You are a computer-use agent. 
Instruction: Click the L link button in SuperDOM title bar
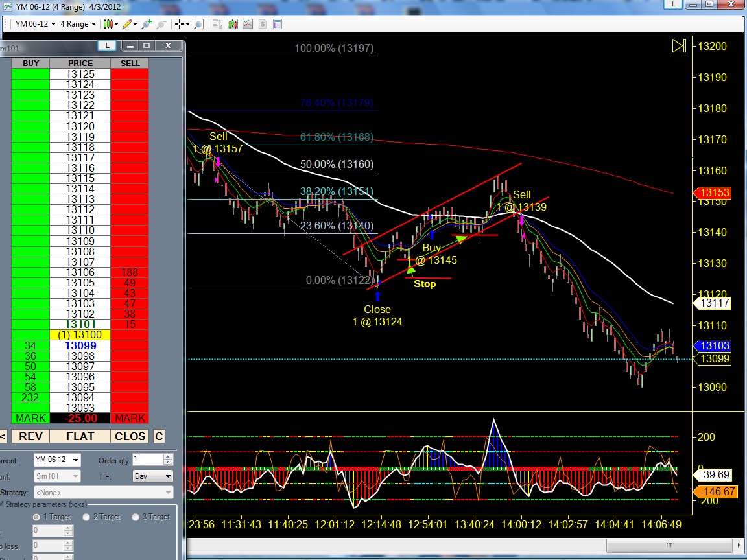(x=107, y=45)
